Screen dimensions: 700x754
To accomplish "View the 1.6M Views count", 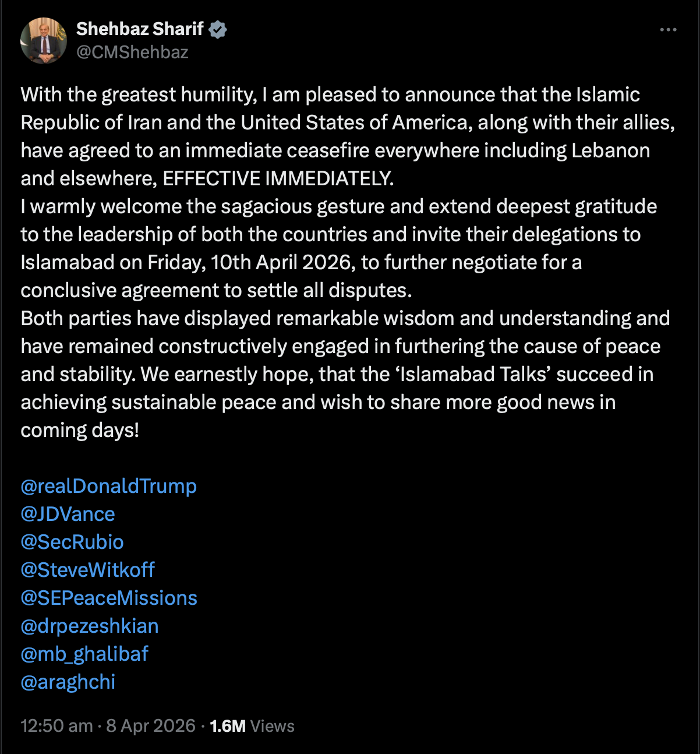I will [252, 726].
